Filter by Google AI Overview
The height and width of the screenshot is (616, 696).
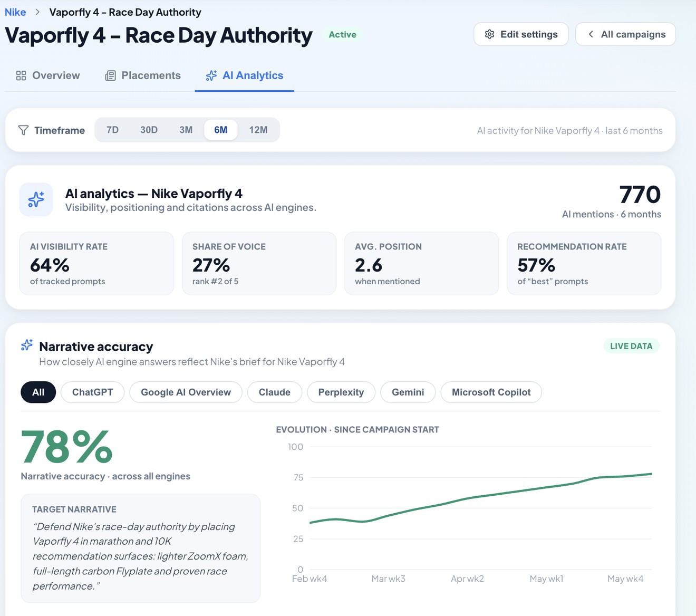tap(186, 392)
